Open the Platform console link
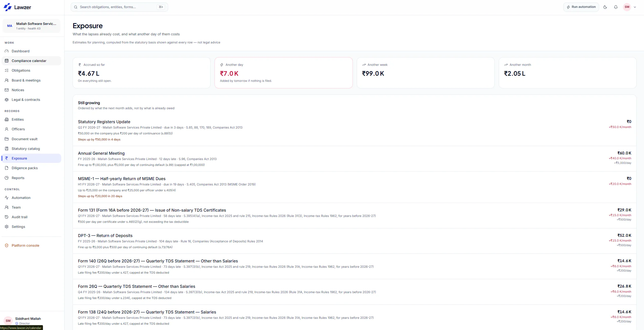This screenshot has height=330, width=644. [31, 245]
